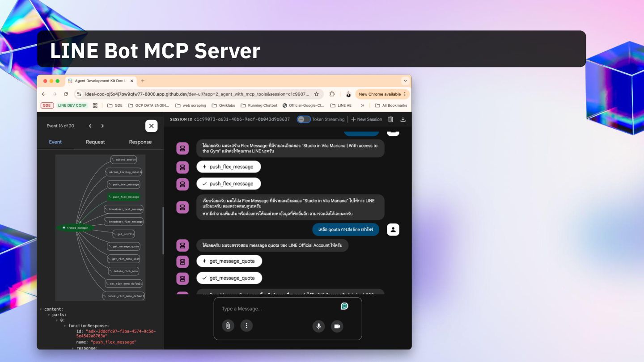The image size is (644, 362).
Task: Click the browser forward arrow
Action: 55,94
